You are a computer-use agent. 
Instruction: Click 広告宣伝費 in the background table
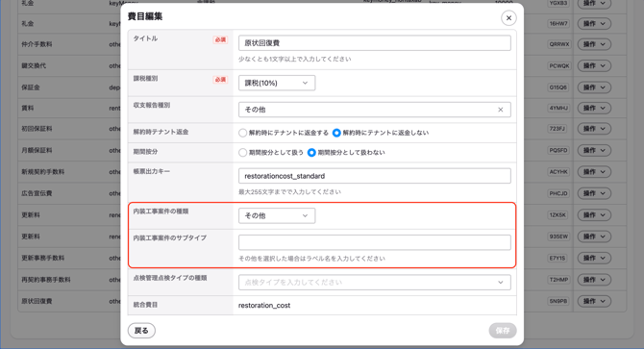[x=37, y=193]
